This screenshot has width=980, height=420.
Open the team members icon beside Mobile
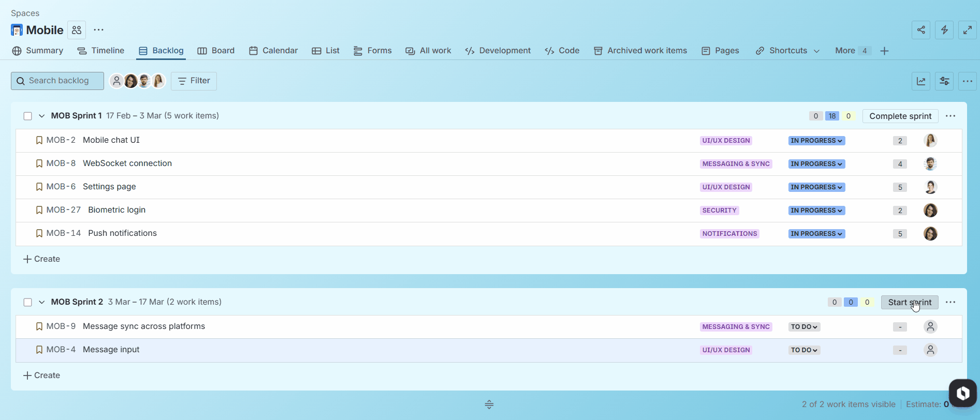point(77,30)
